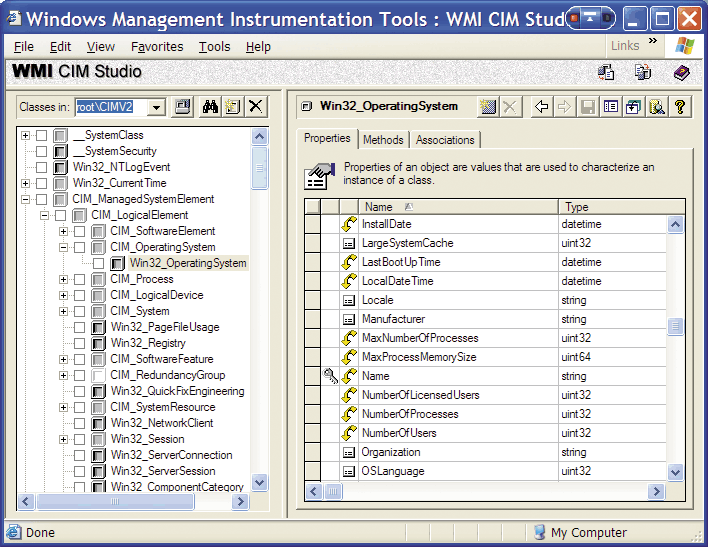Open the Favorites menu
The width and height of the screenshot is (708, 547).
point(157,47)
